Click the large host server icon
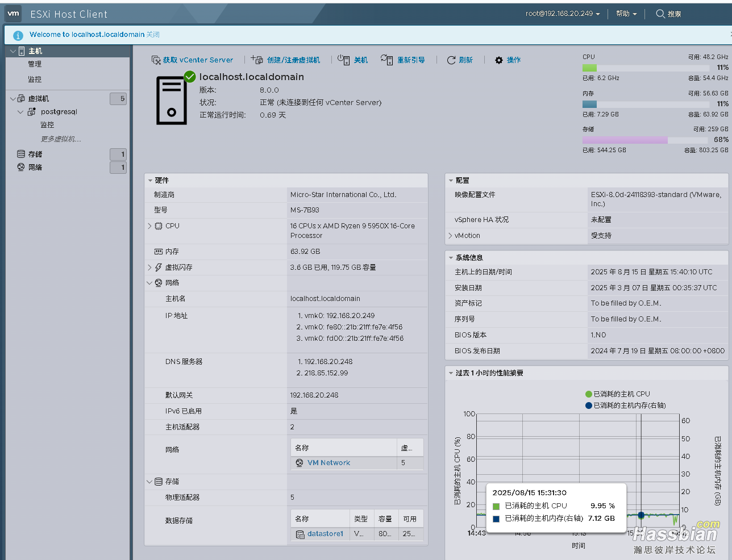732x560 pixels. tap(171, 101)
